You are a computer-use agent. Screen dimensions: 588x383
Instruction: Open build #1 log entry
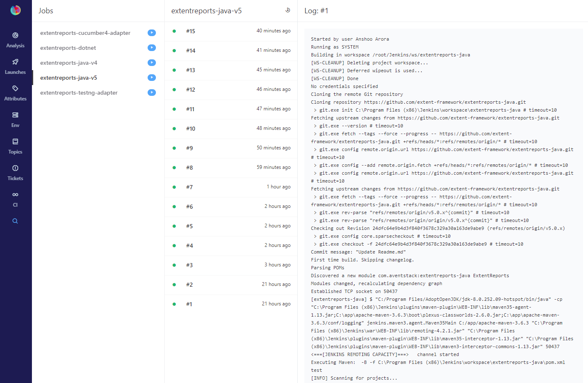click(x=189, y=304)
